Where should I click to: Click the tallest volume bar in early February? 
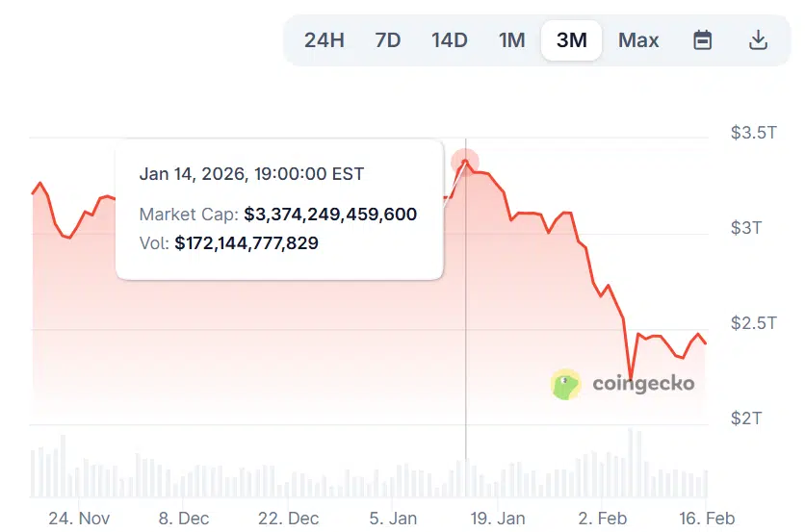click(632, 462)
